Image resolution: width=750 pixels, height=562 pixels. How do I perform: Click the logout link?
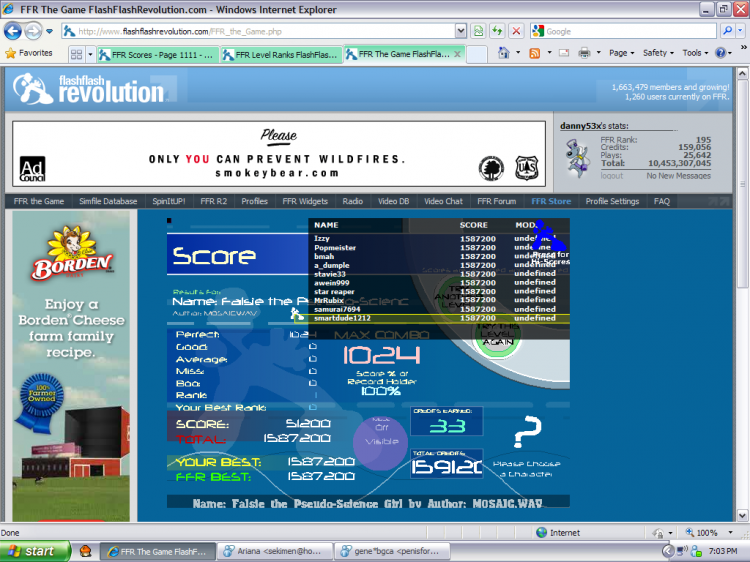pyautogui.click(x=612, y=176)
